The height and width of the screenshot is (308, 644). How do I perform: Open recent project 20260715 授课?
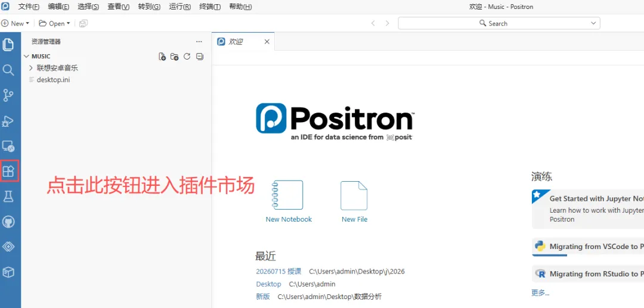278,272
